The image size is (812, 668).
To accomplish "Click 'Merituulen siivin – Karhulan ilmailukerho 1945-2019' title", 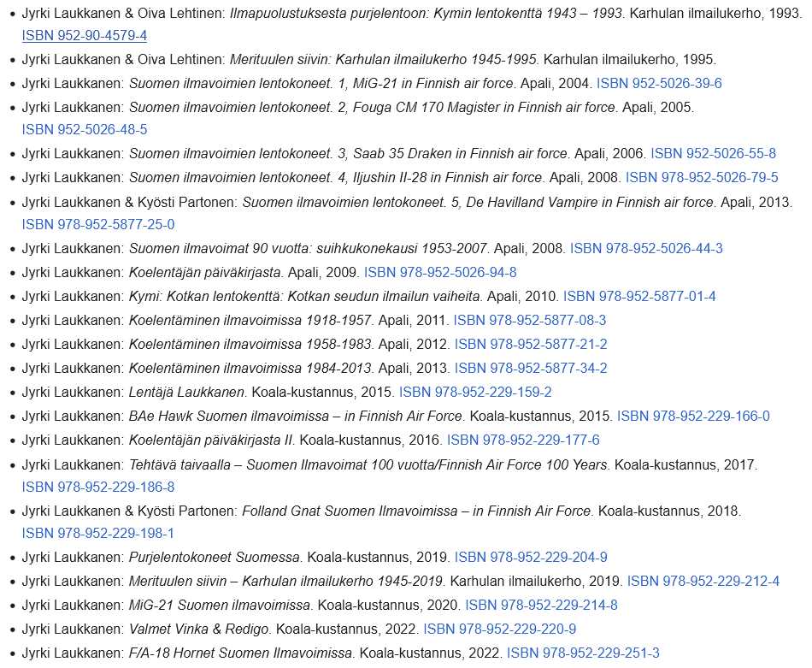I will click(x=285, y=581).
